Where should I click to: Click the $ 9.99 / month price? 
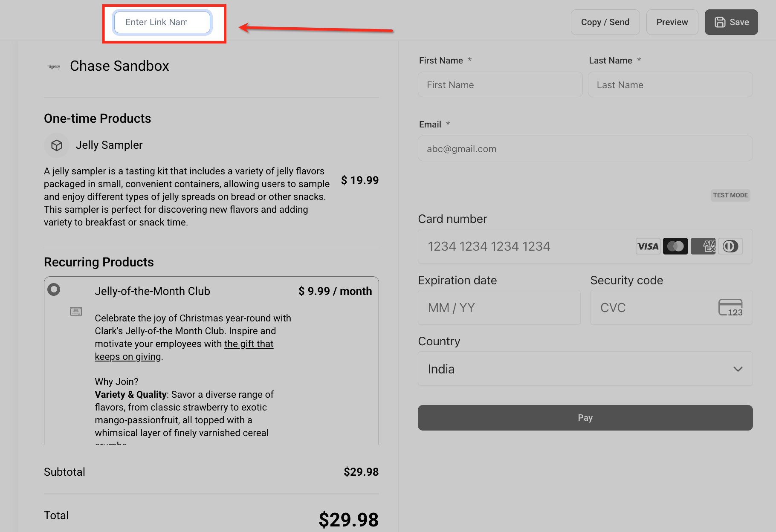(335, 291)
